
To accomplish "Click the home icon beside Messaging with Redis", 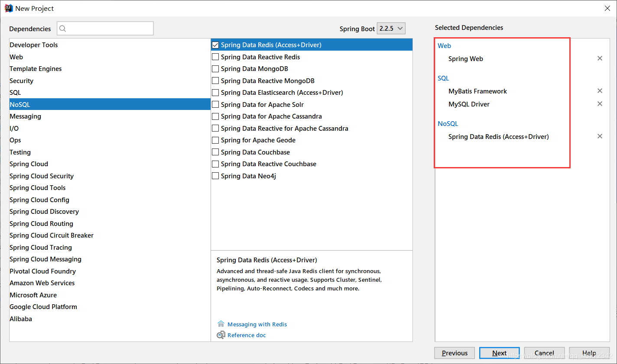I will pyautogui.click(x=221, y=324).
